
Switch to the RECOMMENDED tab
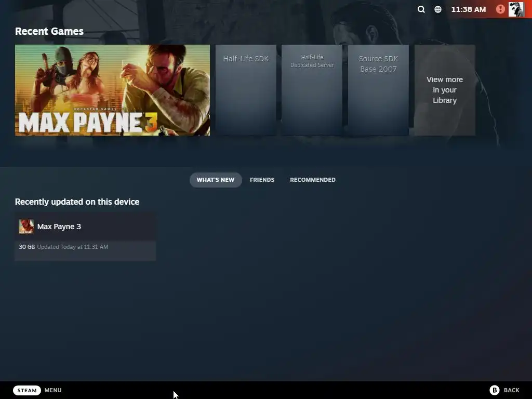pos(312,180)
